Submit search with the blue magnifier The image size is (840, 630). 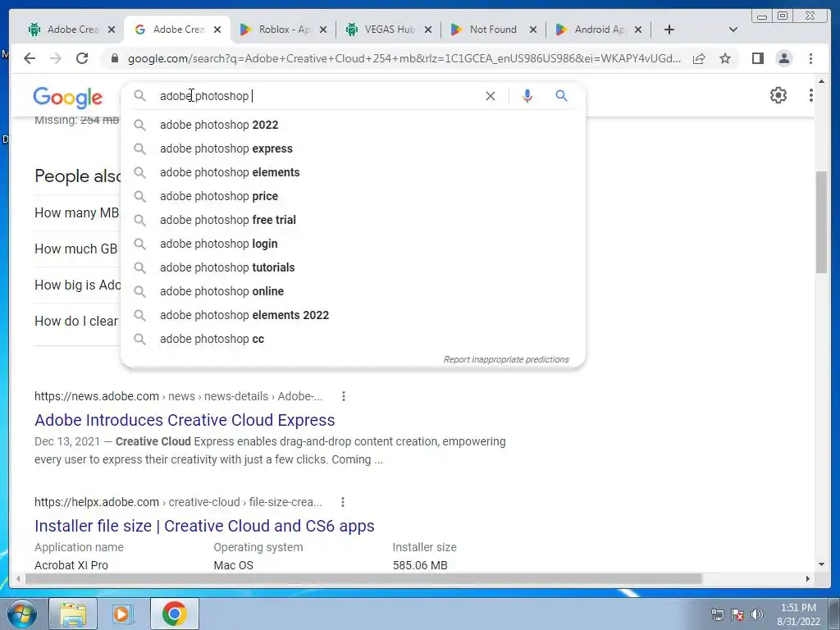561,96
